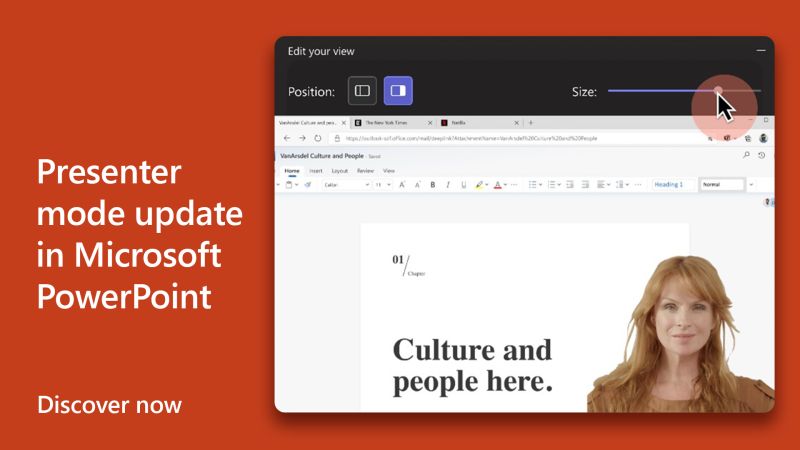Open the Layout ribbon tab
Image resolution: width=800 pixels, height=450 pixels.
pyautogui.click(x=339, y=171)
